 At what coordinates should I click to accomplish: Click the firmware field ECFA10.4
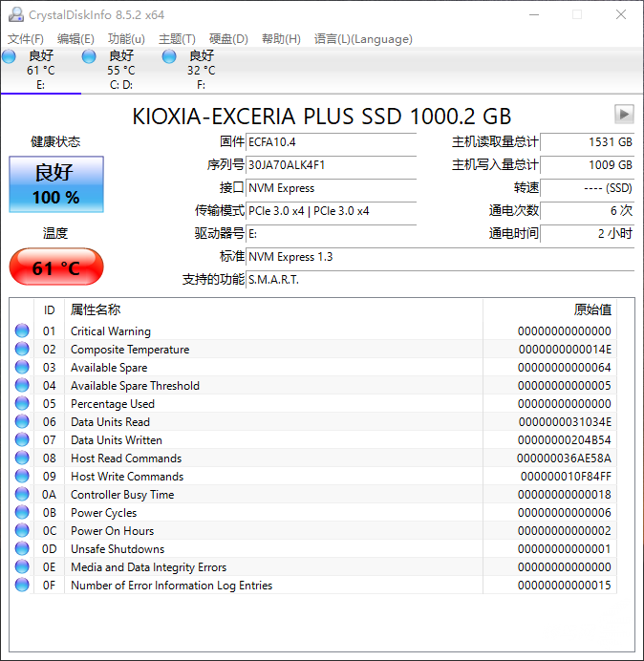point(331,142)
